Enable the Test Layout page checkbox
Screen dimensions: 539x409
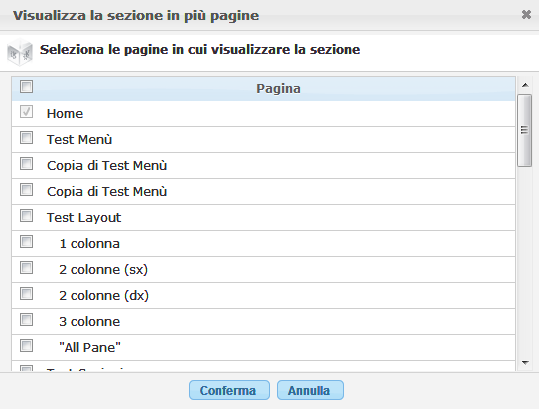click(26, 215)
